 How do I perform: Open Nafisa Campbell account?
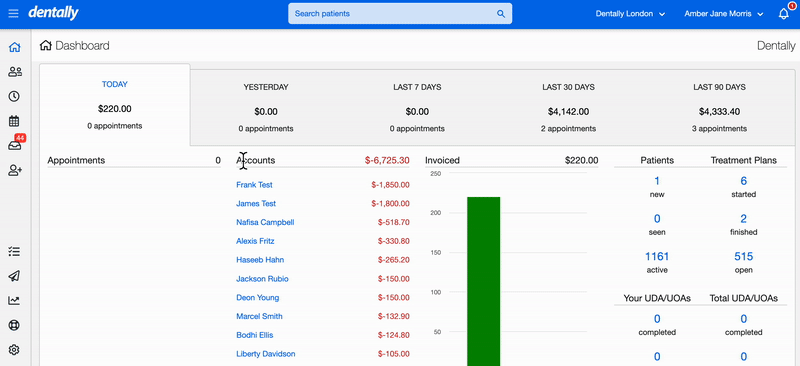click(265, 223)
